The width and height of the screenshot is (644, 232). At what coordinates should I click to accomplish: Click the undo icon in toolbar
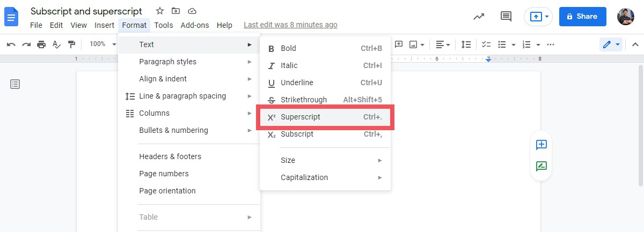11,44
